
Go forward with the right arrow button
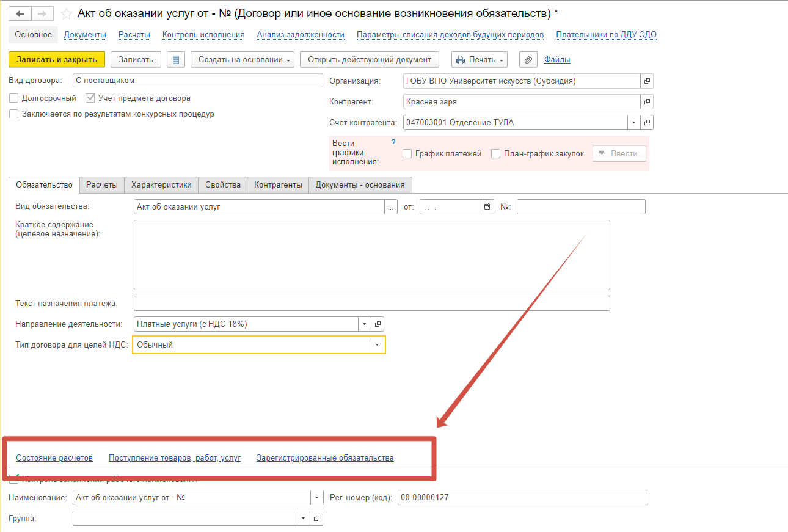pyautogui.click(x=42, y=13)
